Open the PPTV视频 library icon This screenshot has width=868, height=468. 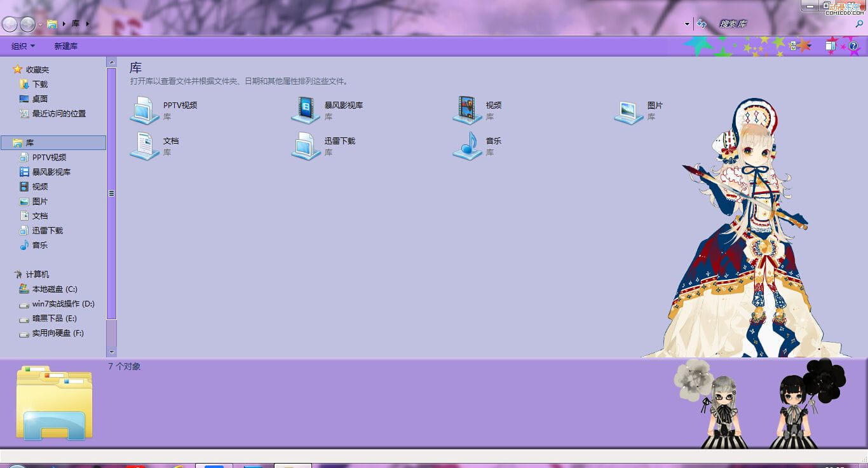tap(145, 109)
